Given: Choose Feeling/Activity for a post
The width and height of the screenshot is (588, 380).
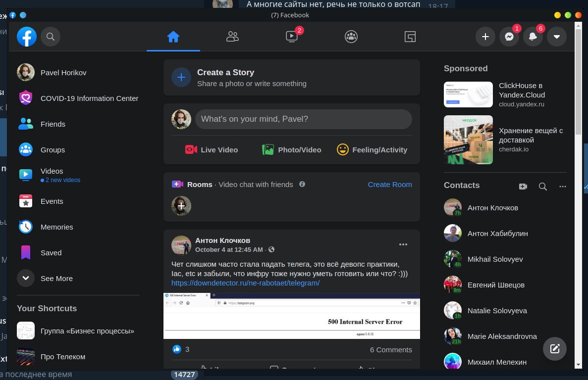Looking at the screenshot, I should 372,150.
